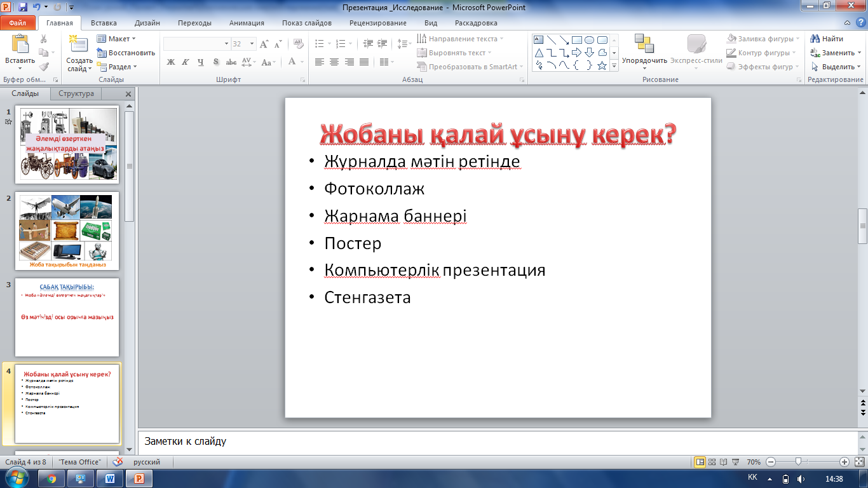Select the left brace shape

pos(576,65)
